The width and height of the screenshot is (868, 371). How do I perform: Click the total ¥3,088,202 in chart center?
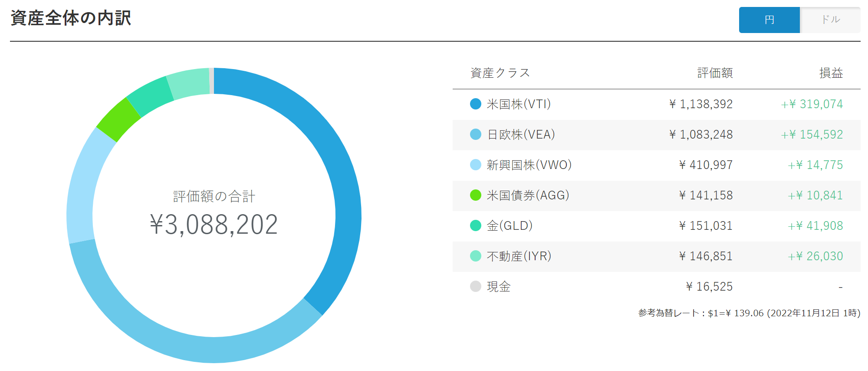(214, 225)
